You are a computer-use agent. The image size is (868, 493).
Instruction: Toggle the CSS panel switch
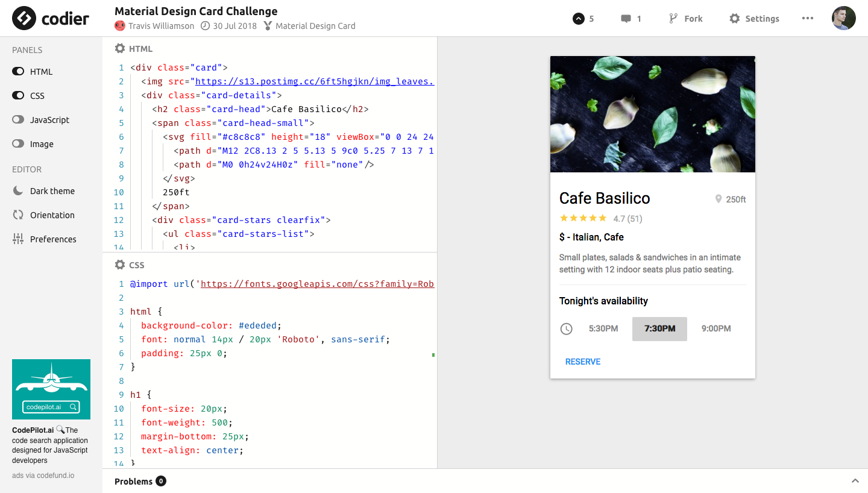point(18,96)
